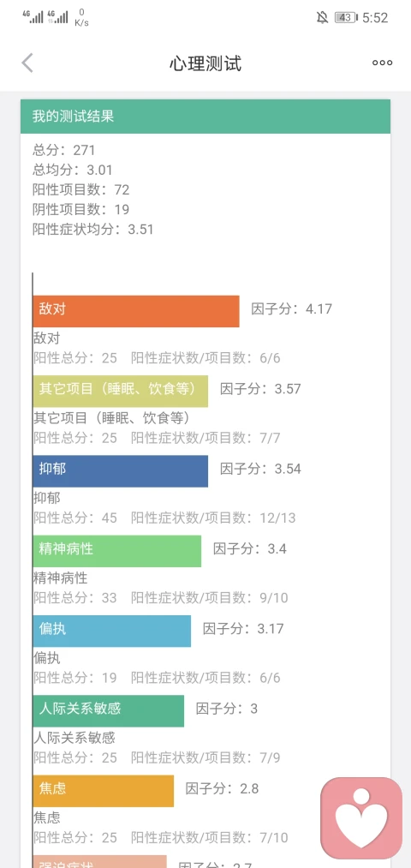411x868 pixels.
Task: Tap the 总分：271 line
Action: pyautogui.click(x=64, y=150)
